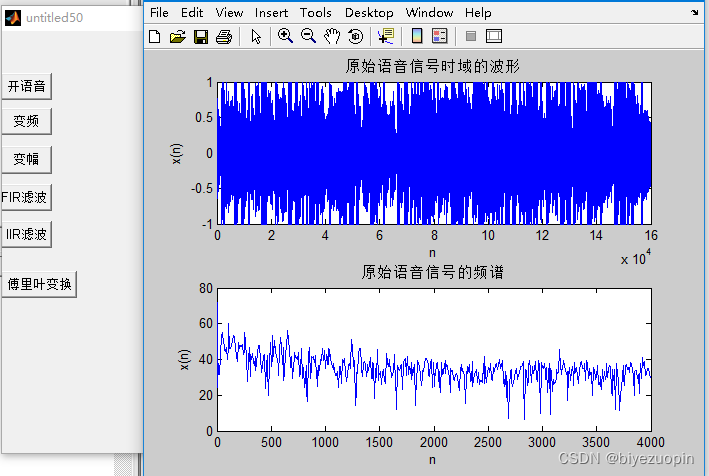Insert Colorbar using toolbar icon
Viewport: 709px width, 476px height.
[x=417, y=36]
